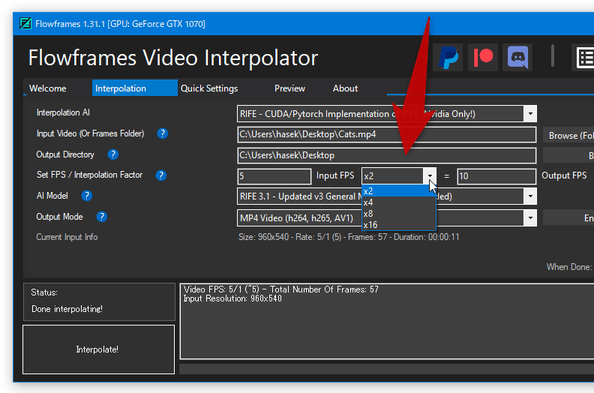Click the Interpolate! button
Screen dimensions: 594x393
tap(98, 349)
